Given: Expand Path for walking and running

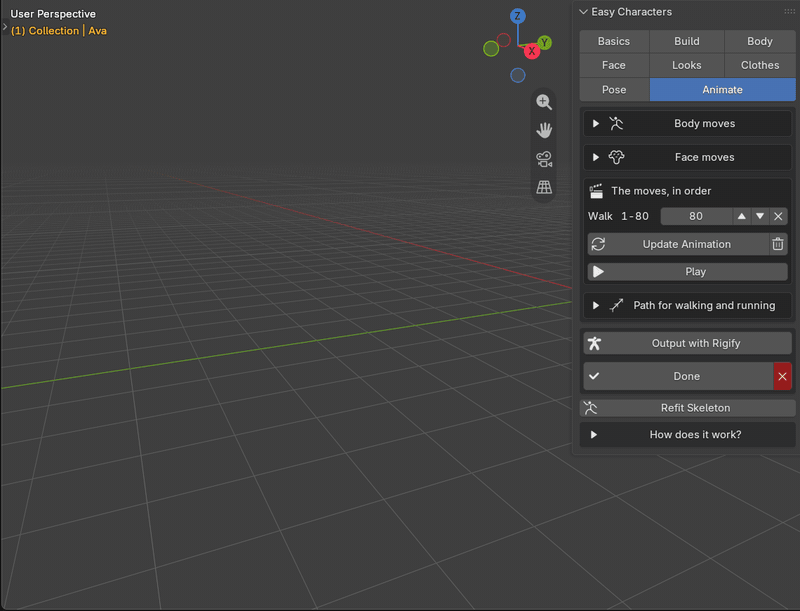Looking at the screenshot, I should [687, 306].
